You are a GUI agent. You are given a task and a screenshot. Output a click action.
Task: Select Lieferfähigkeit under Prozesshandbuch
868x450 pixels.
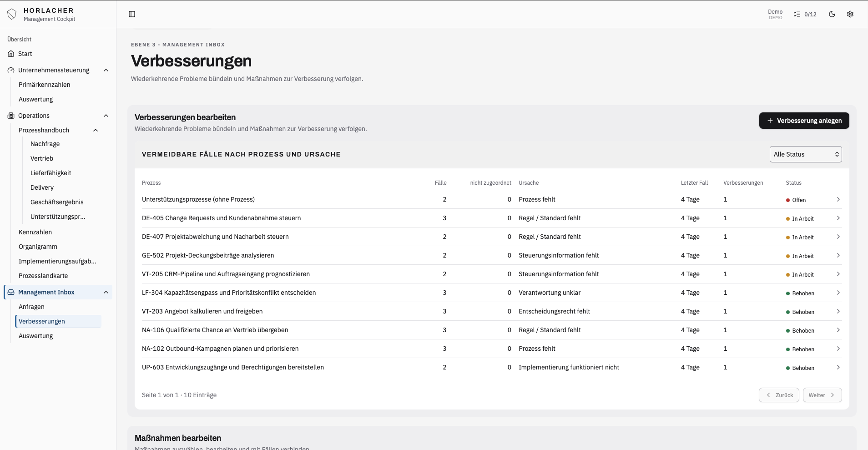tap(50, 173)
